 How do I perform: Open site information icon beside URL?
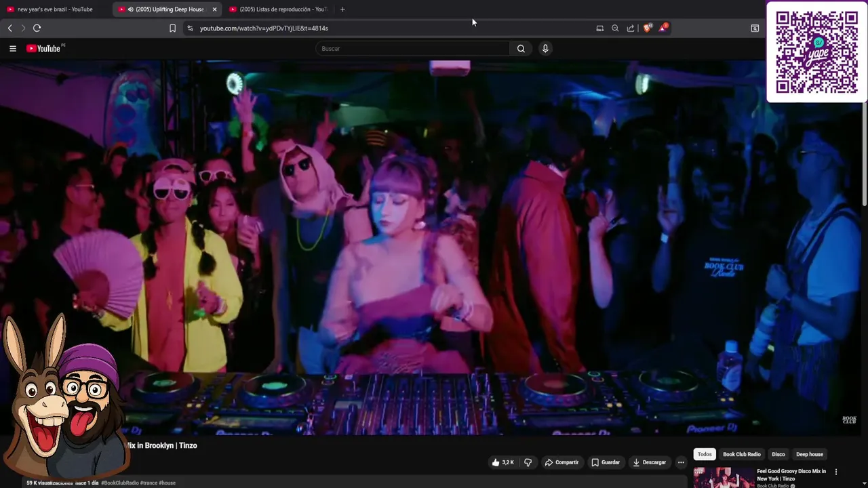190,28
